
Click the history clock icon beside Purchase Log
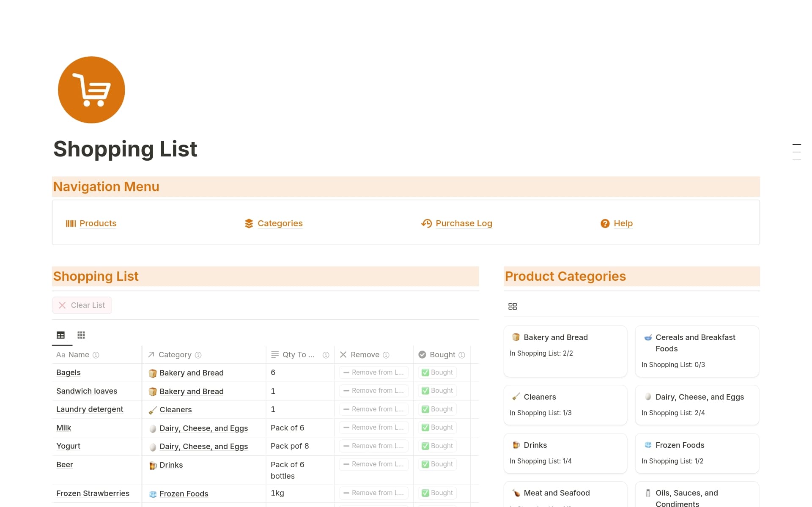tap(426, 223)
